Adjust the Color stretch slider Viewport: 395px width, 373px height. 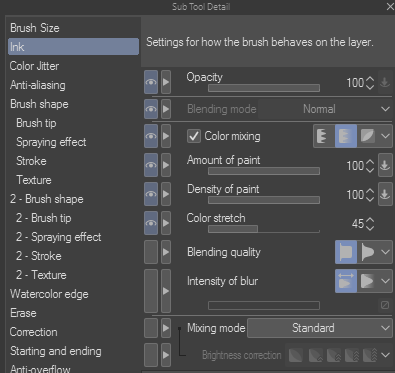click(264, 229)
